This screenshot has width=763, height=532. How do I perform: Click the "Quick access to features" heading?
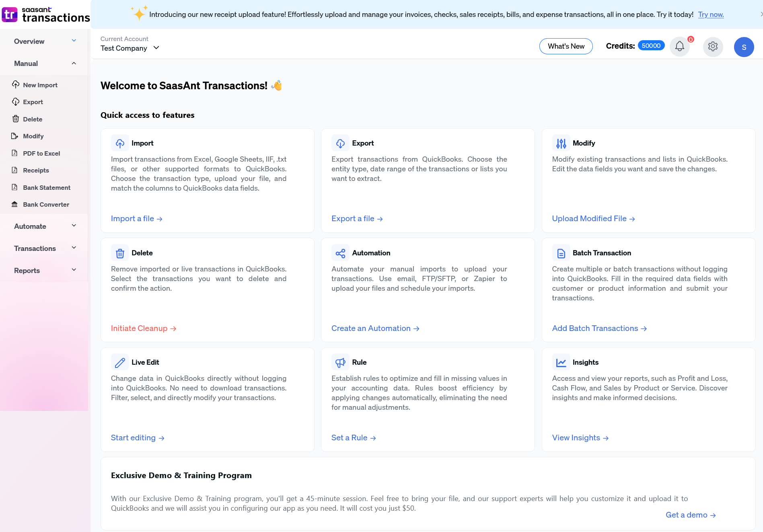(x=148, y=115)
